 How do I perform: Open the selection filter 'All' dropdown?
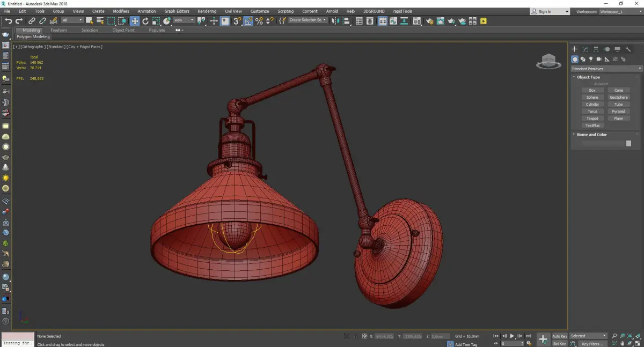tap(72, 20)
